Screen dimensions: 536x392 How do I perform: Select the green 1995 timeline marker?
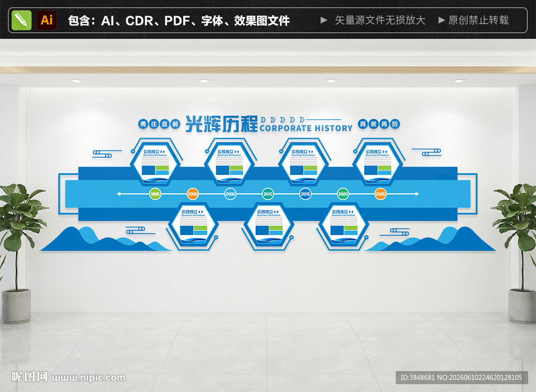155,194
